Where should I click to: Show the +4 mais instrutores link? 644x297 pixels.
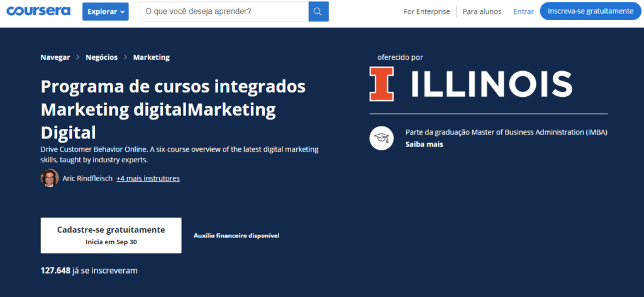pos(148,178)
